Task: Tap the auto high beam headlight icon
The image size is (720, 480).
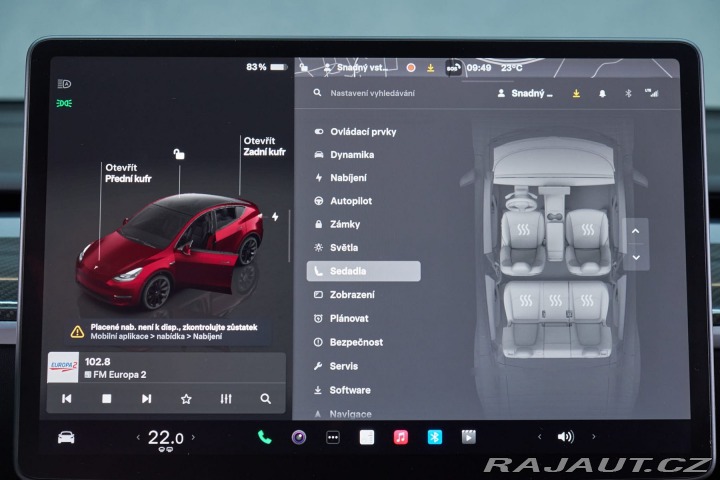Action: (x=64, y=84)
